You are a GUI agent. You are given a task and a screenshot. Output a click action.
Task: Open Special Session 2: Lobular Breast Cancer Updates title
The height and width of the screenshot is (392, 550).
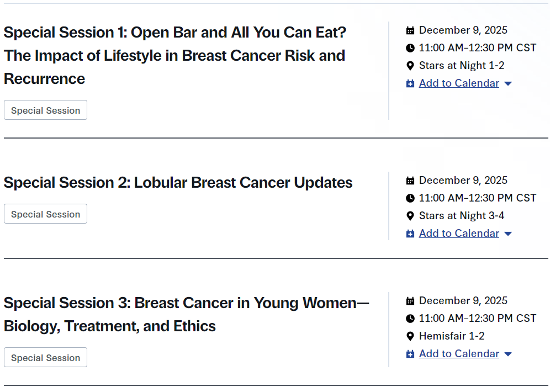(x=178, y=183)
